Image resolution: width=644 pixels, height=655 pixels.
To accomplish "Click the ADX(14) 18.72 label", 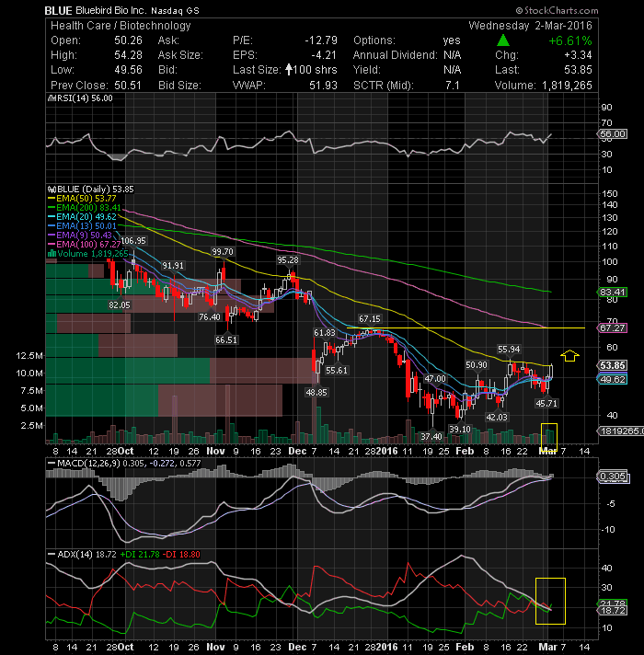I will (83, 555).
